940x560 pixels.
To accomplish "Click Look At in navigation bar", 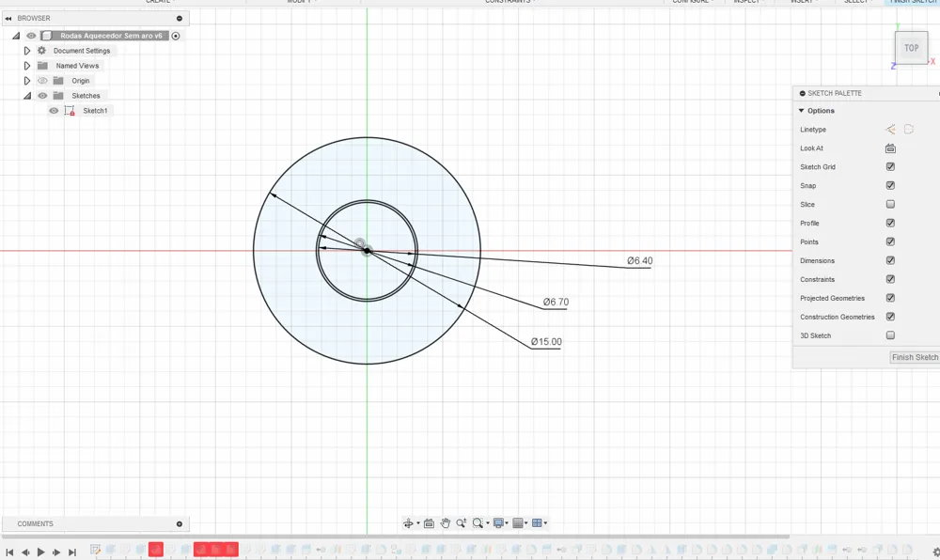I will coord(429,523).
